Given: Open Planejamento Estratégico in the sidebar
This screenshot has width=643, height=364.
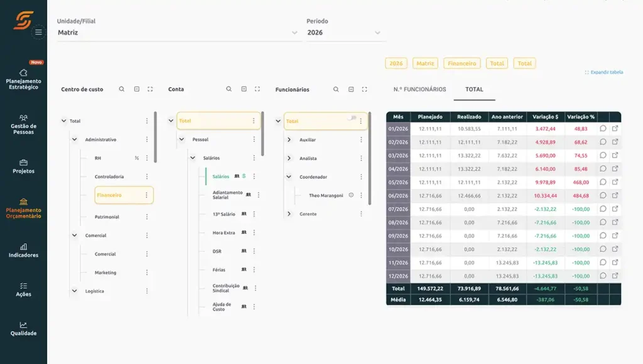Looking at the screenshot, I should (23, 80).
